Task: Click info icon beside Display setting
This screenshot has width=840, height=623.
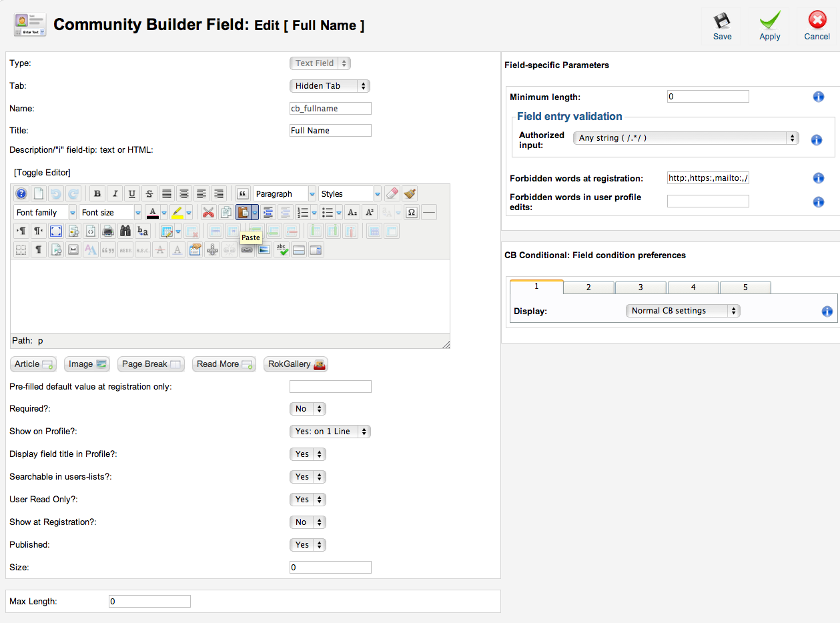Action: [827, 311]
